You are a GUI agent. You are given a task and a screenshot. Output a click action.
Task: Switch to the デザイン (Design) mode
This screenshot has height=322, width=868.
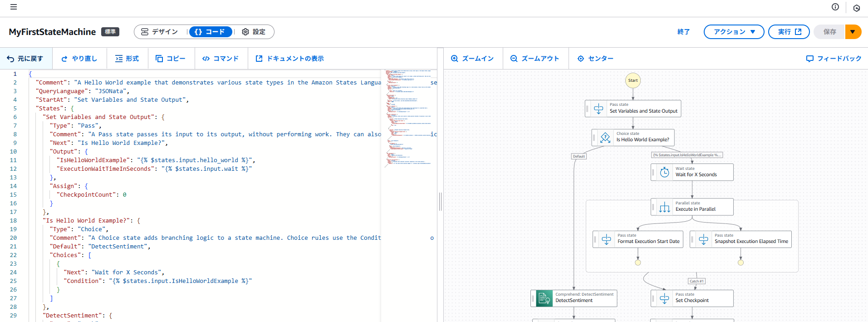point(160,32)
